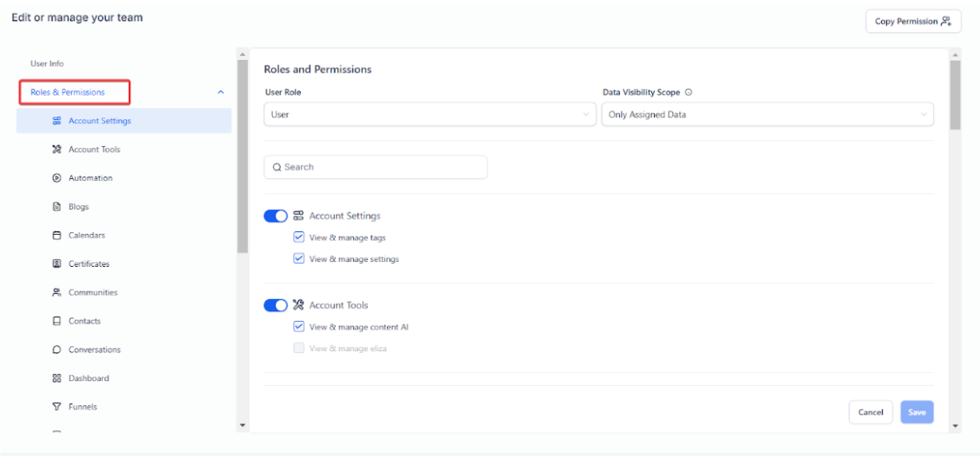Click the Roles and Permissions heading

coord(317,70)
